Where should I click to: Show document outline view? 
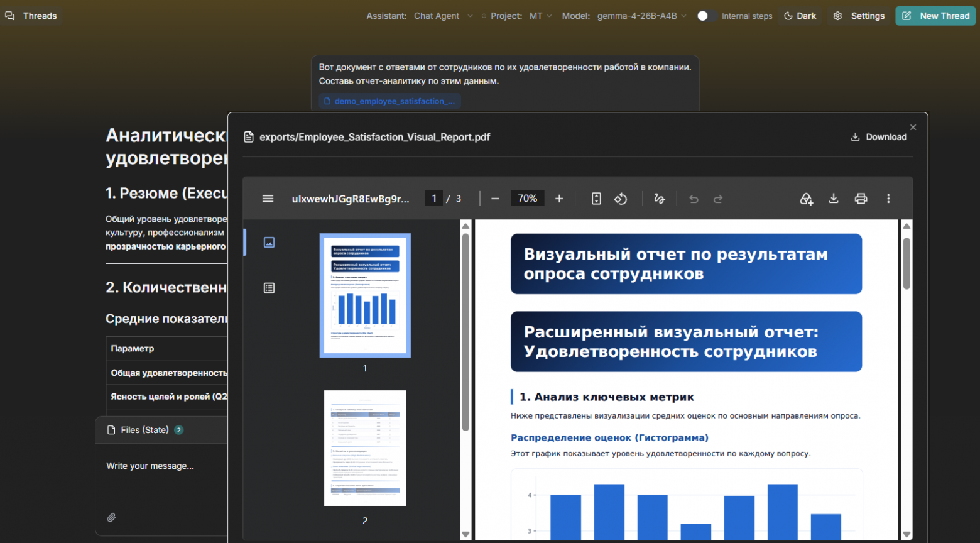tap(269, 288)
